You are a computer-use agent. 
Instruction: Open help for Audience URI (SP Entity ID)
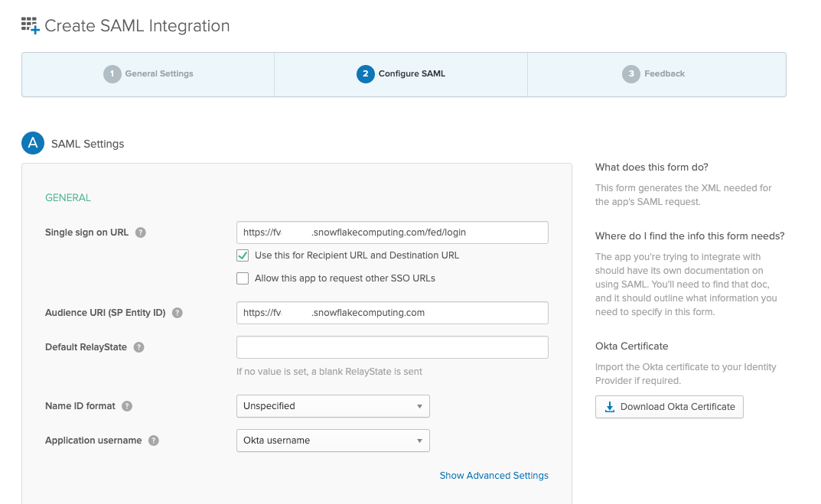click(x=178, y=313)
